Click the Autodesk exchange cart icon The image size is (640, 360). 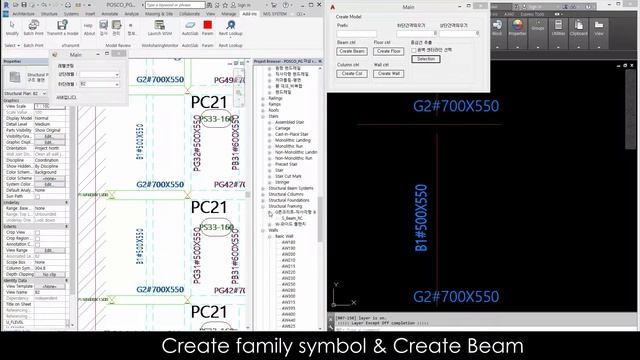coord(274,5)
